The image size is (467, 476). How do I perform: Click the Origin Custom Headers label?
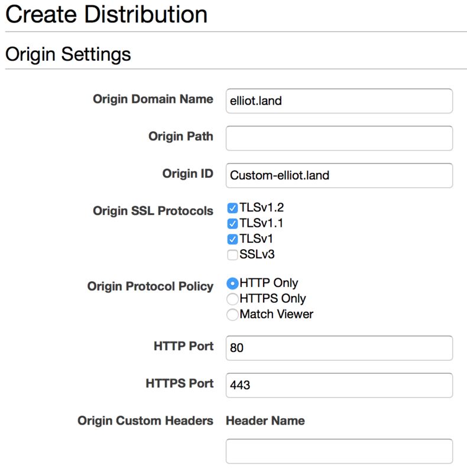[x=145, y=421]
